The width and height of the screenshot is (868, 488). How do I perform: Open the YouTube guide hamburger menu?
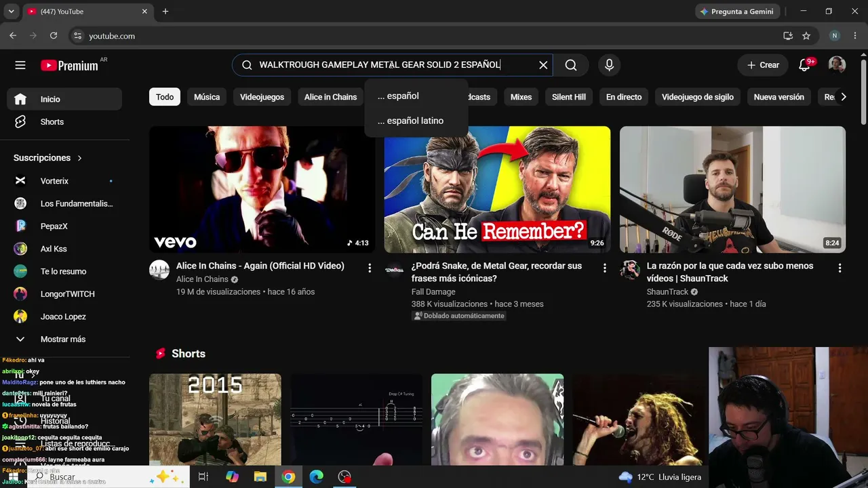pos(20,65)
